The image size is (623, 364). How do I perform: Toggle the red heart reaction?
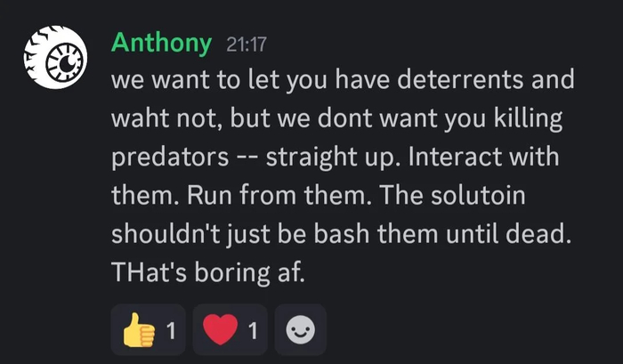[x=230, y=330]
